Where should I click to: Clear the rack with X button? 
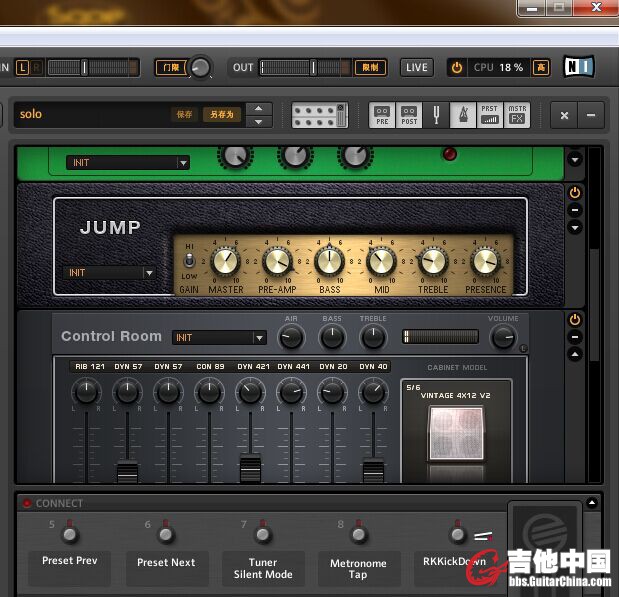[564, 115]
